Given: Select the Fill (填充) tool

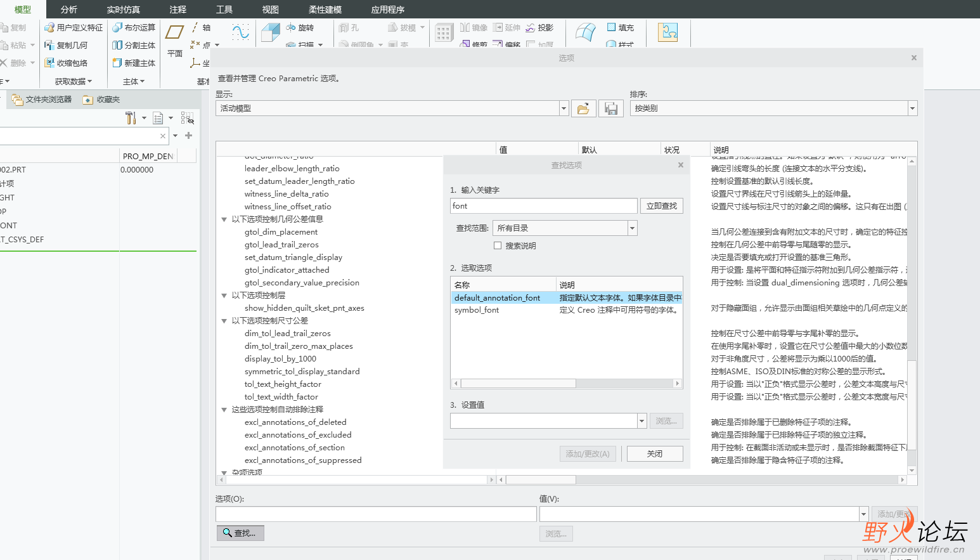Looking at the screenshot, I should click(620, 27).
